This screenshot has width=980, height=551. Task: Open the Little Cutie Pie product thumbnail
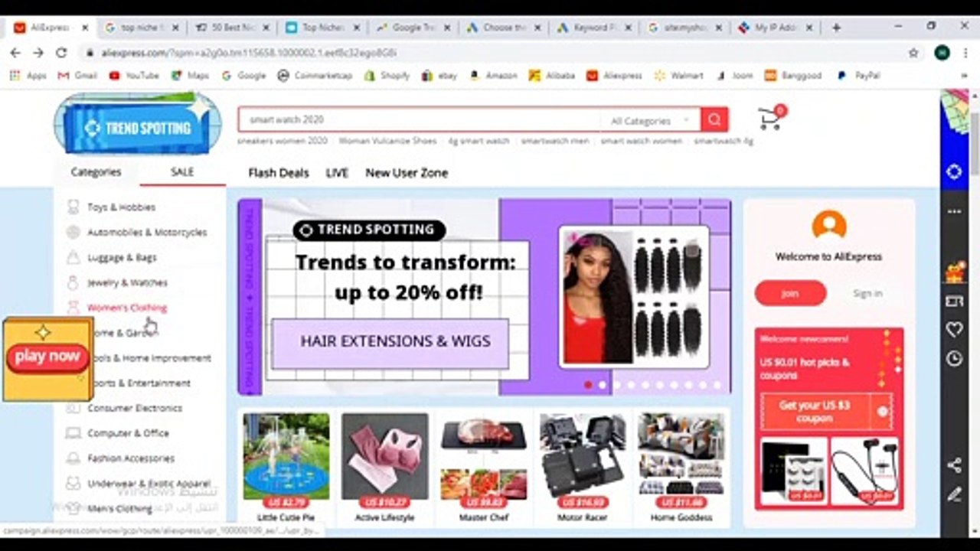[x=286, y=457]
